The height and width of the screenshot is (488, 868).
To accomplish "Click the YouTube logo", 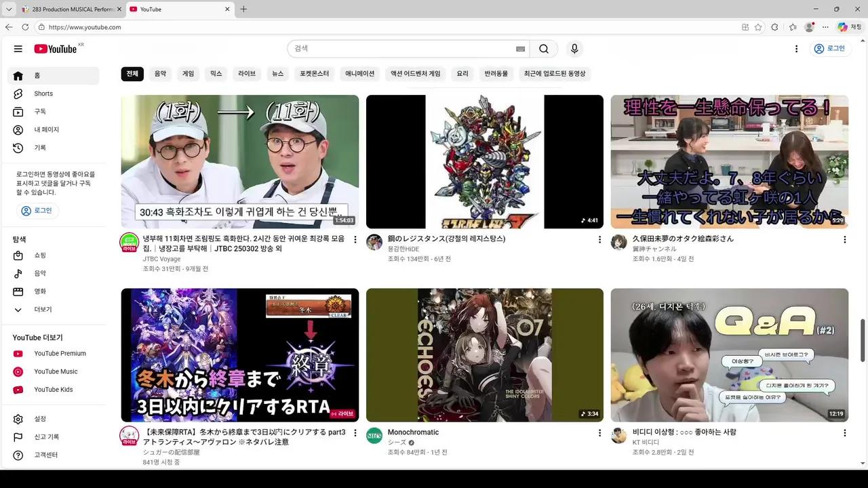I will point(56,49).
